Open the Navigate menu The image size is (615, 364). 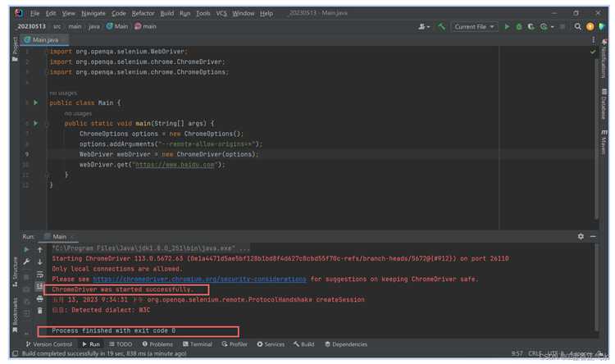click(x=93, y=13)
